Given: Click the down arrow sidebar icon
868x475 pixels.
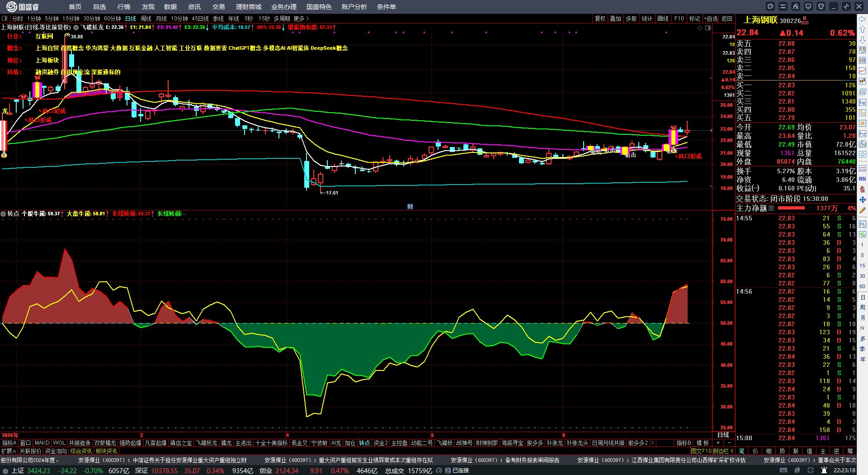Looking at the screenshot, I should (x=863, y=40).
